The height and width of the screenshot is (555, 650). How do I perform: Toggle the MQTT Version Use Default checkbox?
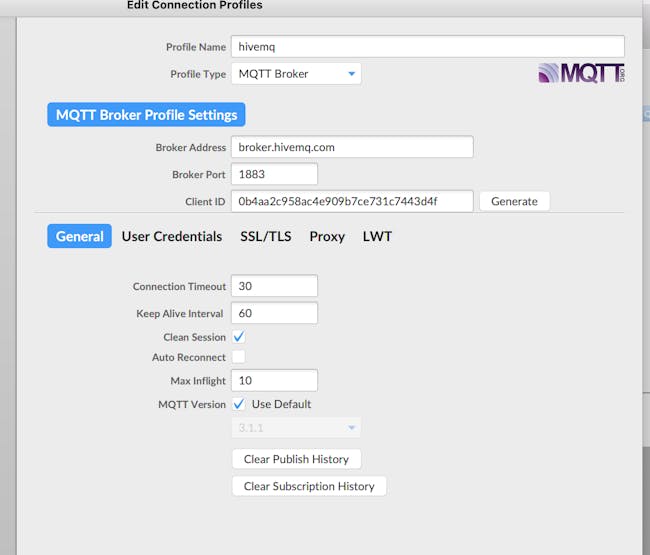239,404
